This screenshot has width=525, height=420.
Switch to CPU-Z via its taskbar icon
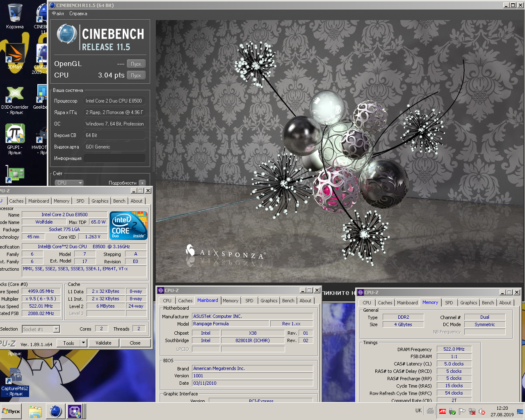tap(75, 411)
